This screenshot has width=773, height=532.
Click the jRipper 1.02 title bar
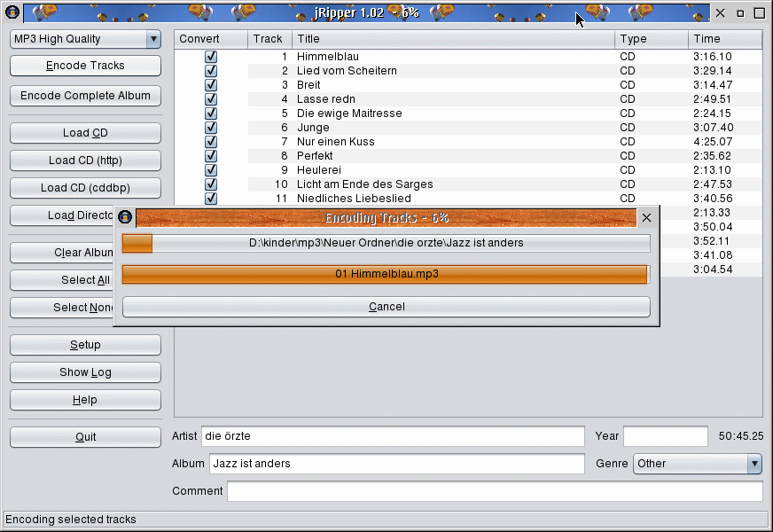tap(367, 12)
